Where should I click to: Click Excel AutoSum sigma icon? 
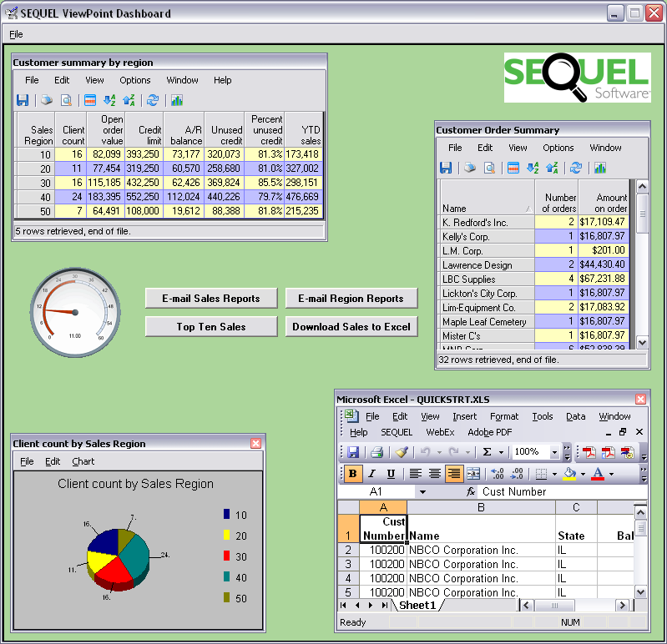coord(487,452)
